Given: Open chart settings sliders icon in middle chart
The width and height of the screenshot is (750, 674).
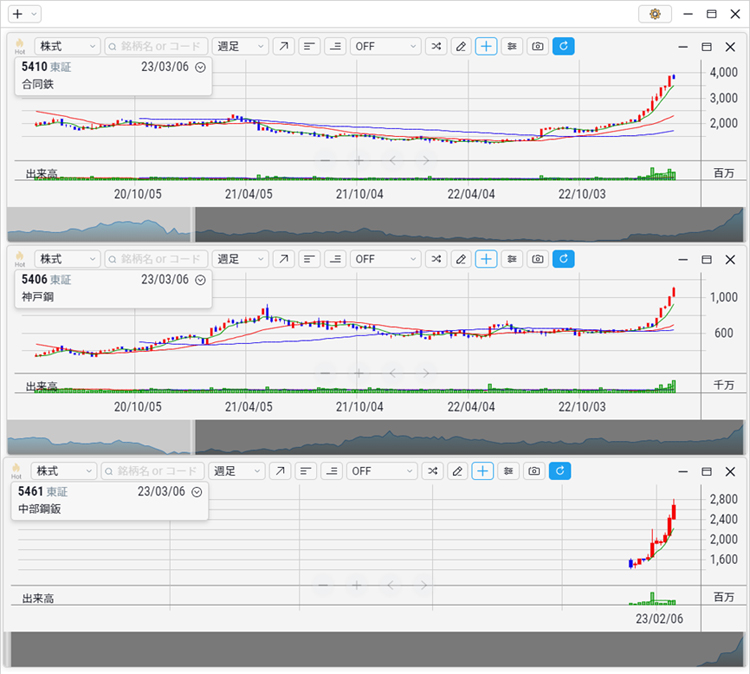Looking at the screenshot, I should click(x=512, y=259).
